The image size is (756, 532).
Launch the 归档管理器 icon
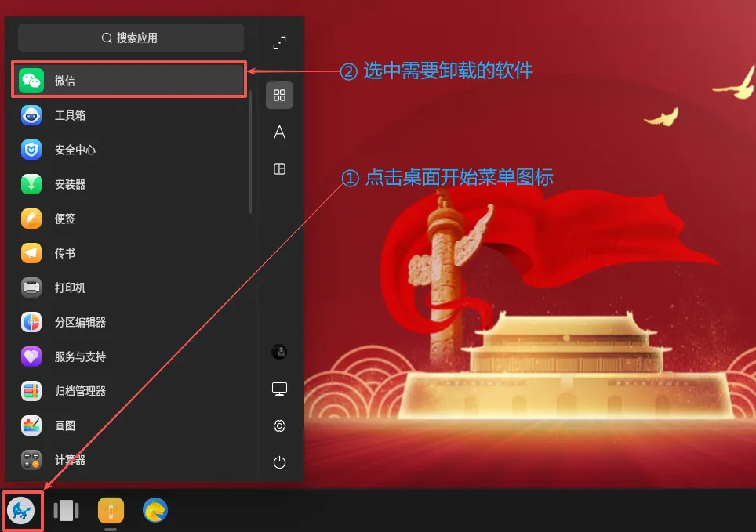click(x=31, y=391)
